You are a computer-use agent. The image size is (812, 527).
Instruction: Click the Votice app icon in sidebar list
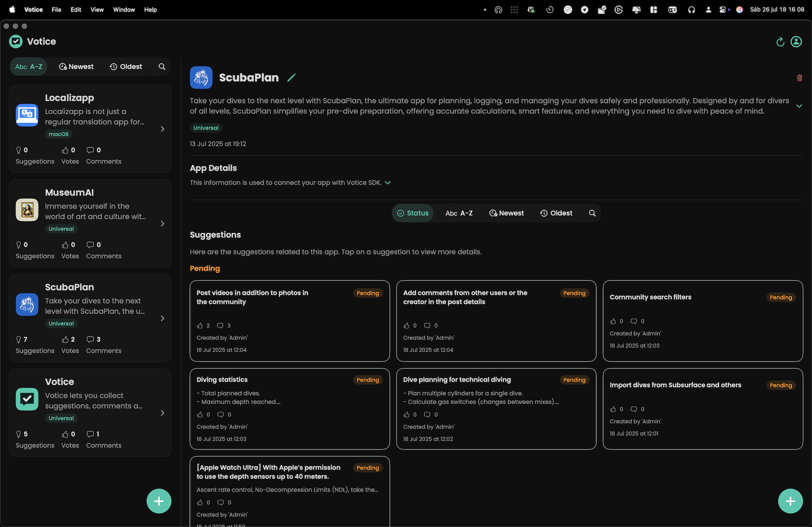(x=27, y=399)
